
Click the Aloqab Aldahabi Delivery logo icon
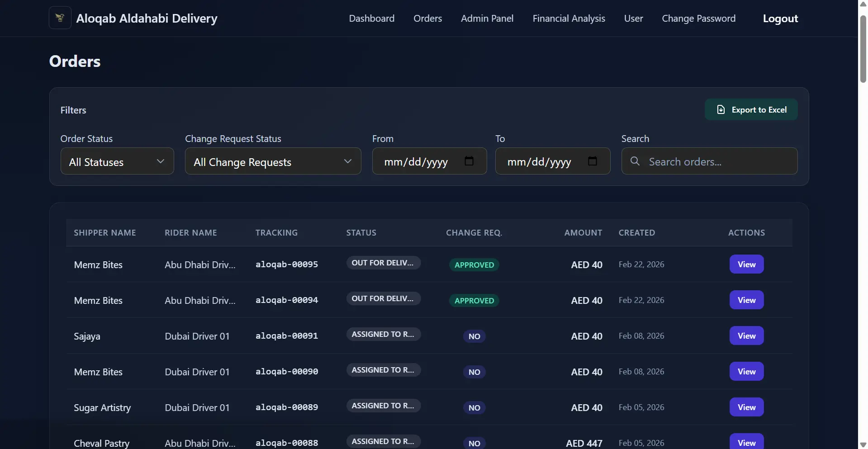(x=59, y=18)
